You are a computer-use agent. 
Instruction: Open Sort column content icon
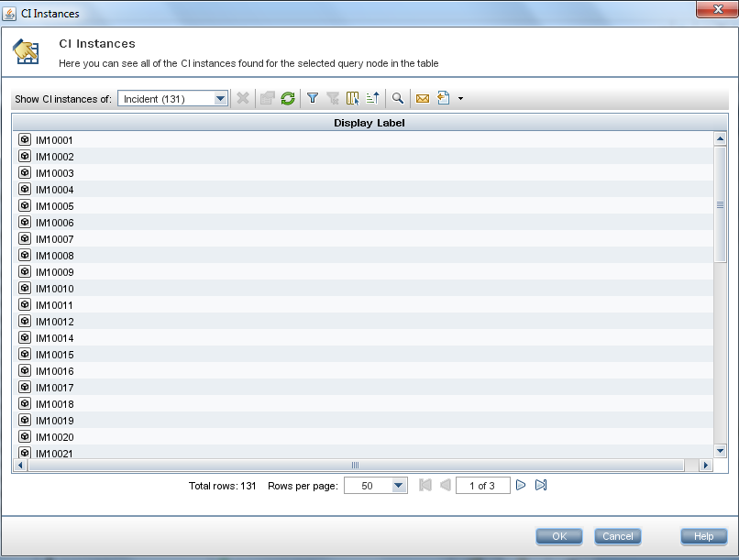click(x=373, y=98)
